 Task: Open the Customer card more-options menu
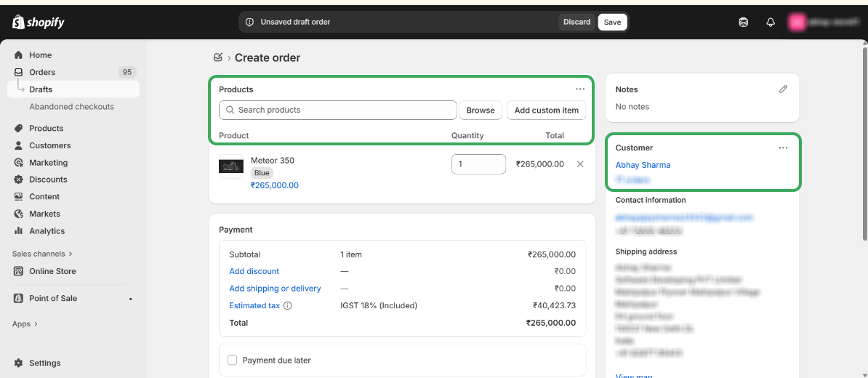783,148
